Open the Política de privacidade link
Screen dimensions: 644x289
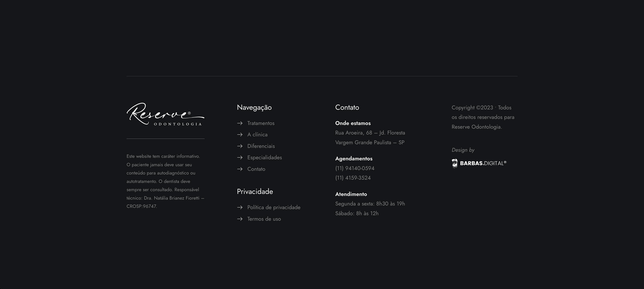274,207
